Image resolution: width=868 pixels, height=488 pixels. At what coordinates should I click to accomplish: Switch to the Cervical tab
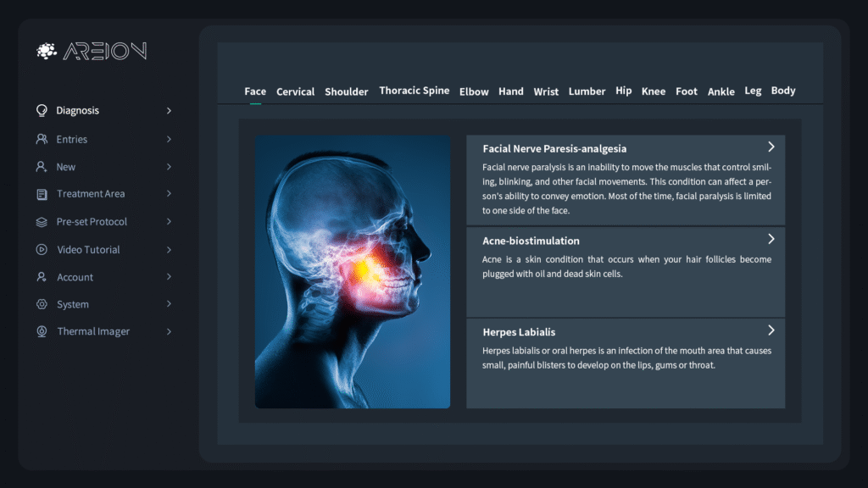[x=295, y=91]
